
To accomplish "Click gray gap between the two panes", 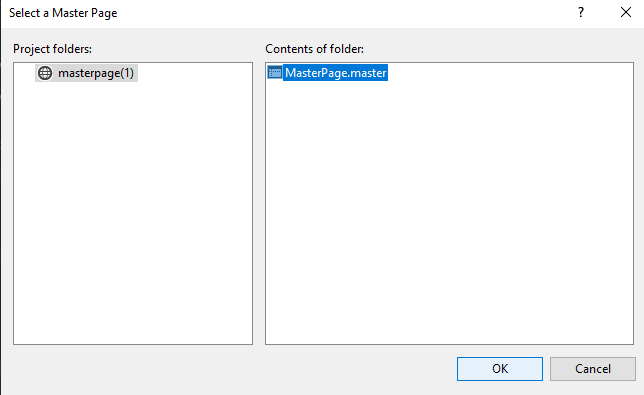I will 259,203.
